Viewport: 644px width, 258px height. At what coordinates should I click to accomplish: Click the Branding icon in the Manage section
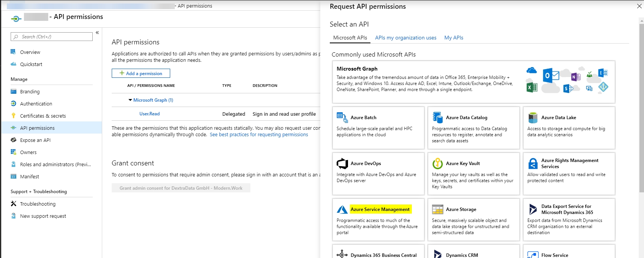tap(13, 91)
